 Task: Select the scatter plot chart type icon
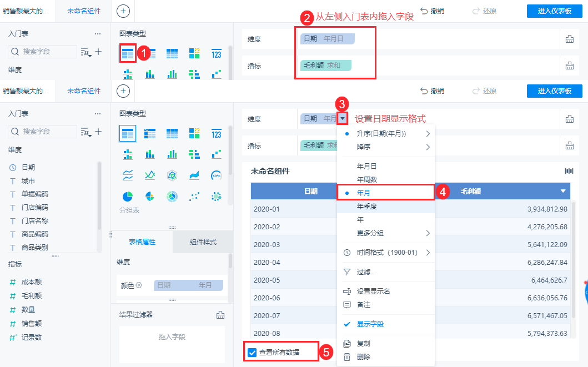point(194,196)
